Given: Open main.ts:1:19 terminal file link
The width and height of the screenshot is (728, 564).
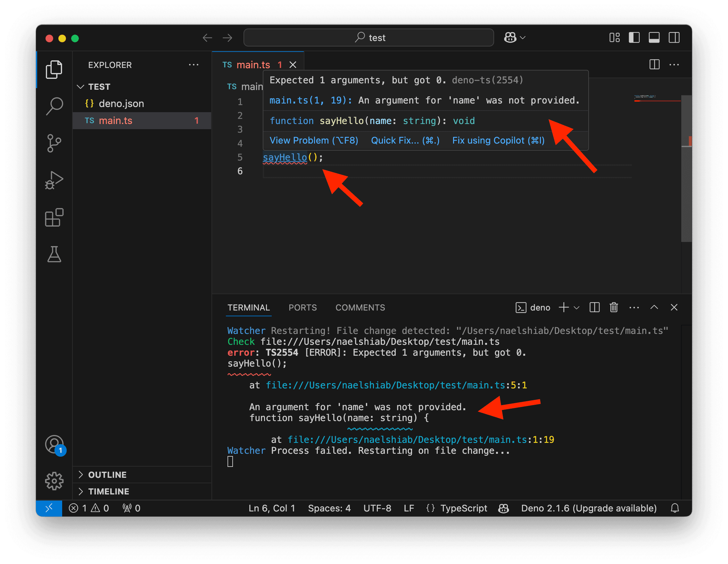Looking at the screenshot, I should (421, 439).
